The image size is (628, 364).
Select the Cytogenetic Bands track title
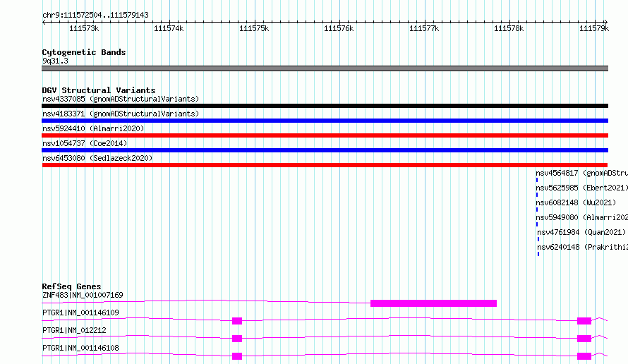[84, 52]
